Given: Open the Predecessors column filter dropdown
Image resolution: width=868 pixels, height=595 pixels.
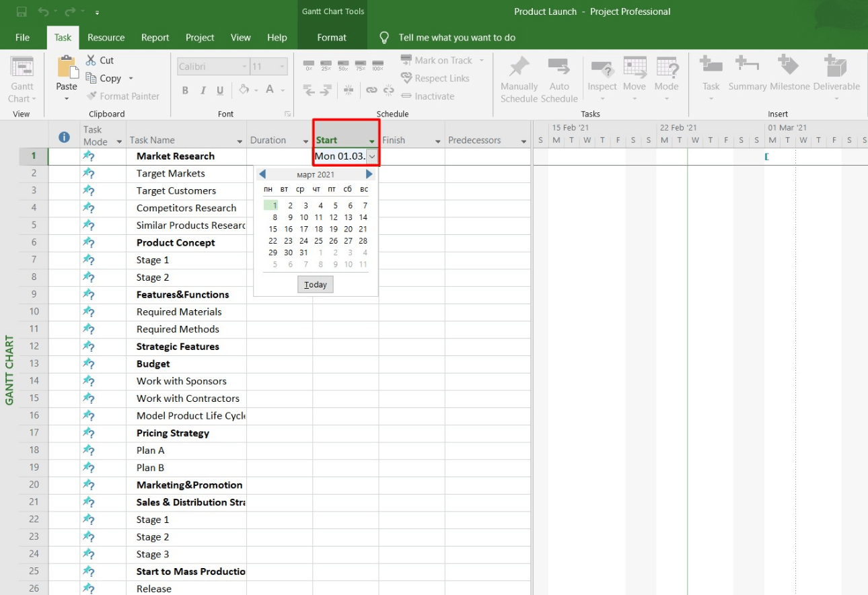Looking at the screenshot, I should (x=523, y=141).
